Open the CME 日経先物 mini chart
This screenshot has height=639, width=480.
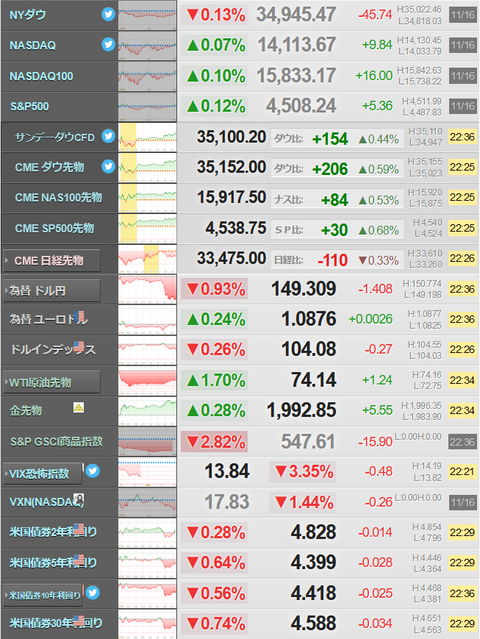coord(148,259)
